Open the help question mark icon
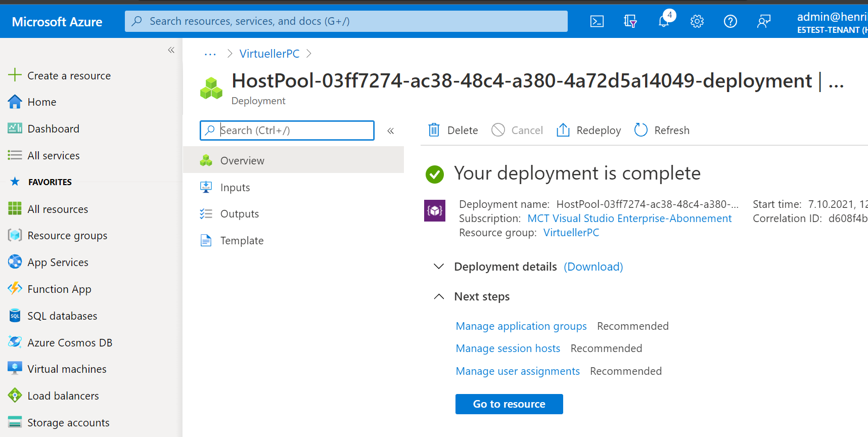 [730, 21]
